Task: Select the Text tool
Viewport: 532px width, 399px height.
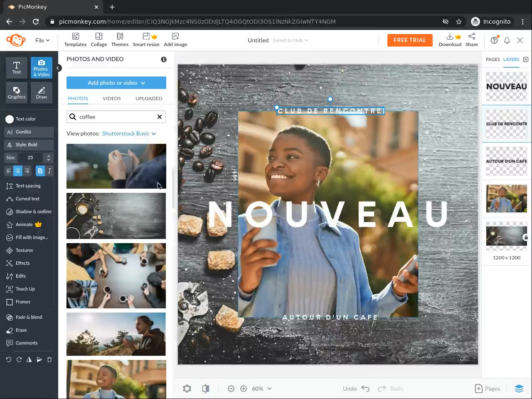Action: tap(17, 67)
